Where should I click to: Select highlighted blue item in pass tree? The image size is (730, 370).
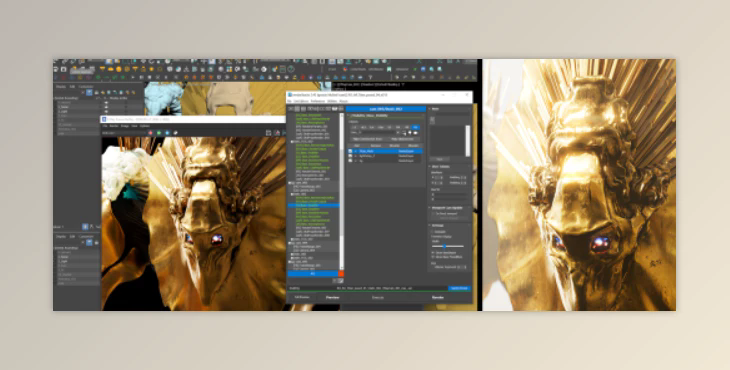coord(313,205)
